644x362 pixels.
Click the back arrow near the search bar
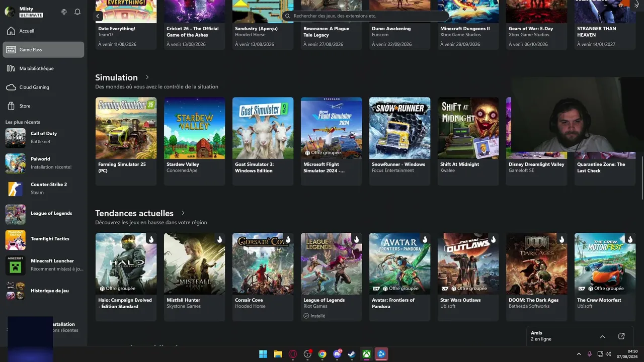(x=99, y=16)
